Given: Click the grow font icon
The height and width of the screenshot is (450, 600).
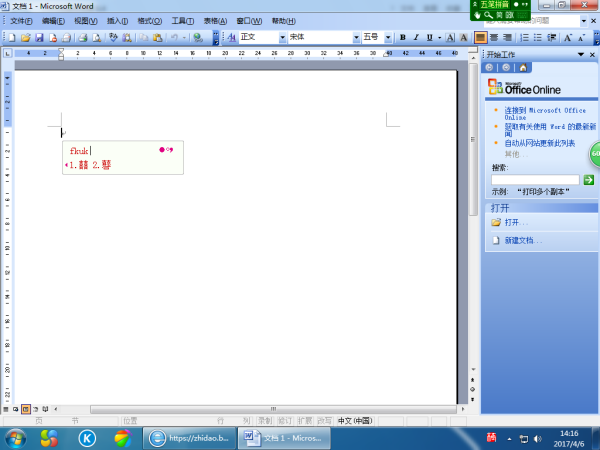Looking at the screenshot, I should (x=568, y=38).
